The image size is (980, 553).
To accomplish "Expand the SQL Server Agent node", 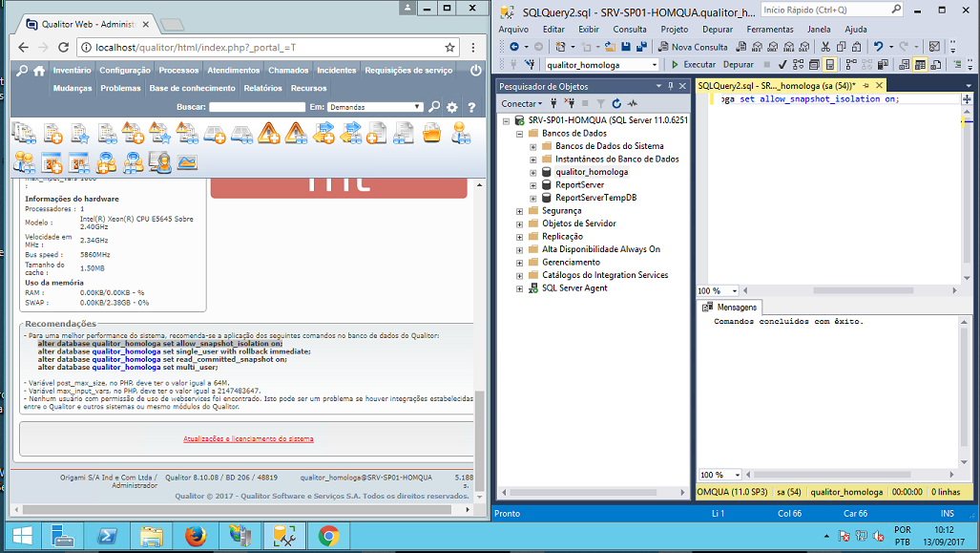I will click(x=519, y=288).
